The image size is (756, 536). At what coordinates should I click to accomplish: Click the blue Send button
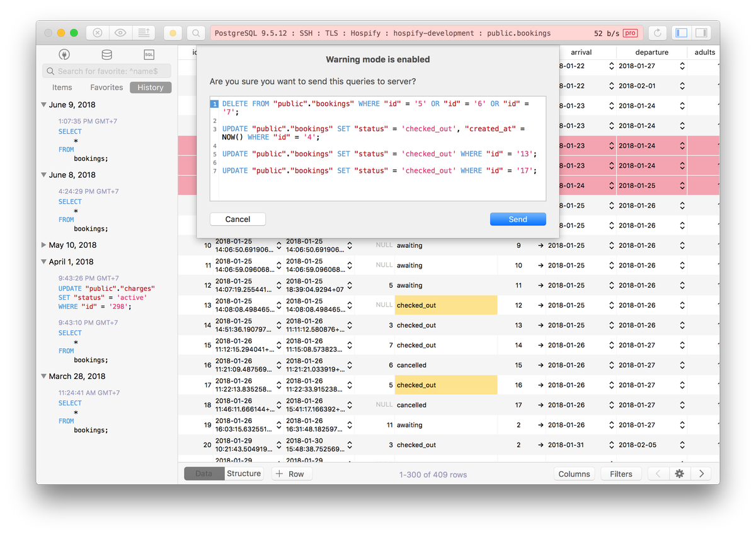click(x=518, y=219)
